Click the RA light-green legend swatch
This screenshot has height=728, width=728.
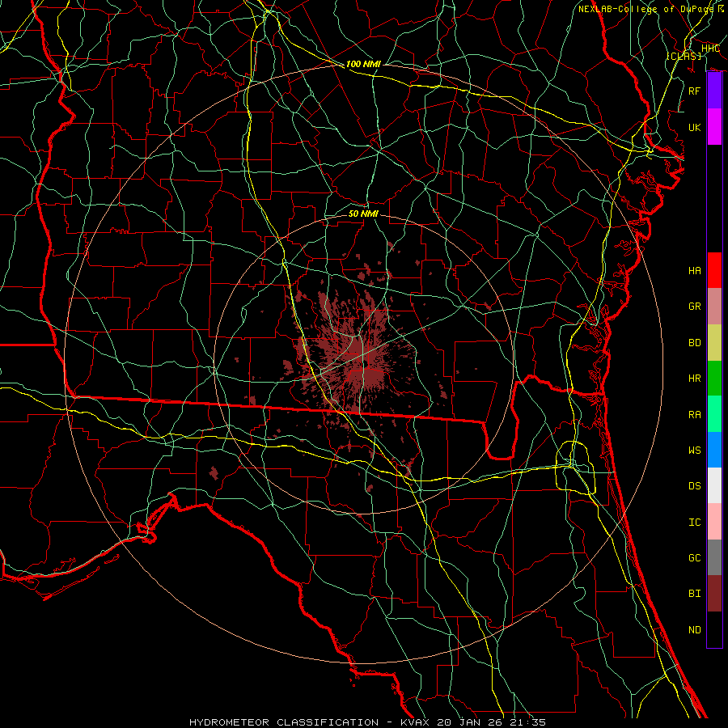coord(714,414)
